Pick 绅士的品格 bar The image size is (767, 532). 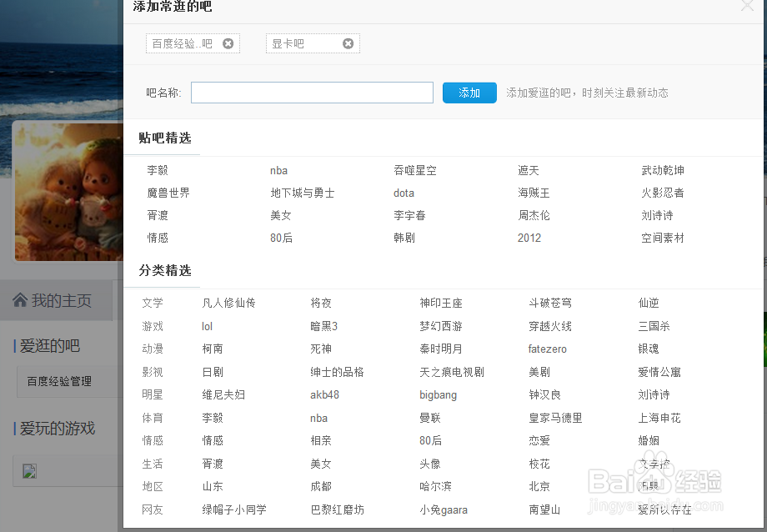[x=337, y=372]
